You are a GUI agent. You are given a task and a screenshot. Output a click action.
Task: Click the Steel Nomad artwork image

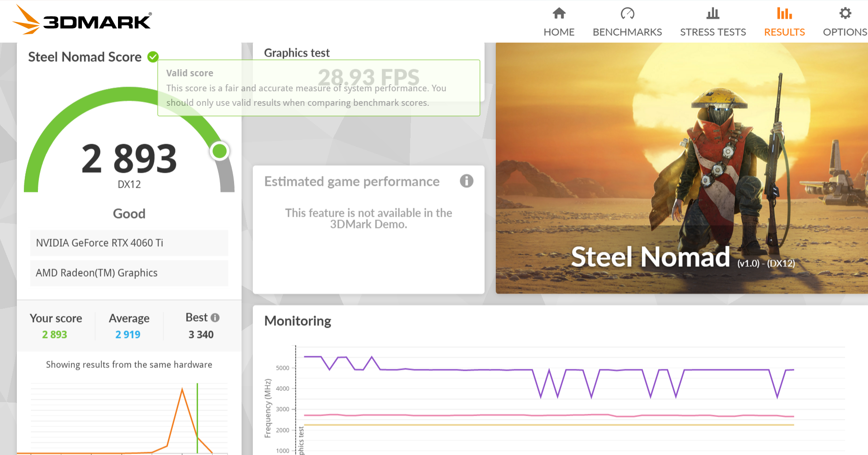[x=682, y=168]
